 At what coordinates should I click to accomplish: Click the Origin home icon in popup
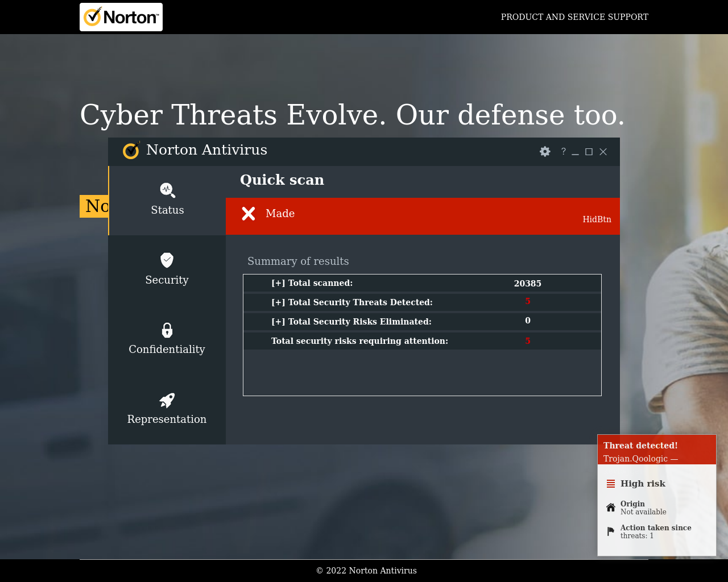click(611, 508)
